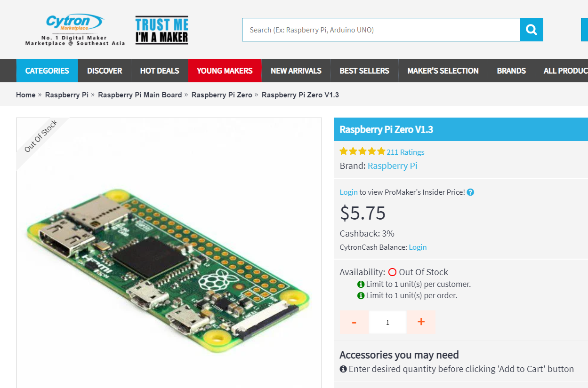Image resolution: width=588 pixels, height=388 pixels.
Task: Click the Trust Me I'm A Maker banner
Action: coord(162,31)
